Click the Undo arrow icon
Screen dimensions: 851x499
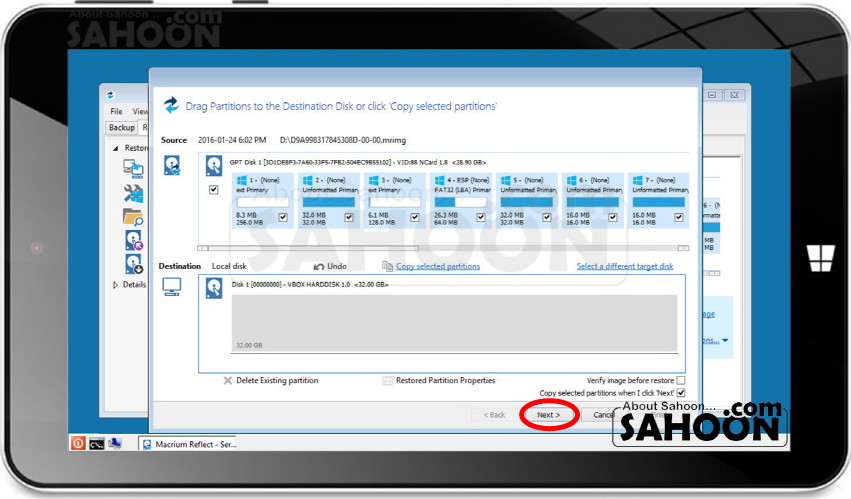click(x=320, y=267)
